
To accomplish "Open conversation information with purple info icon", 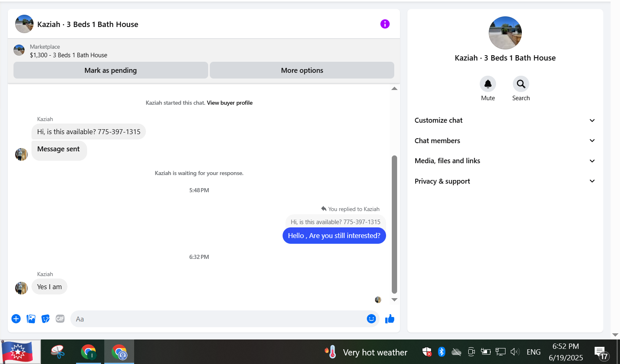I will (385, 24).
